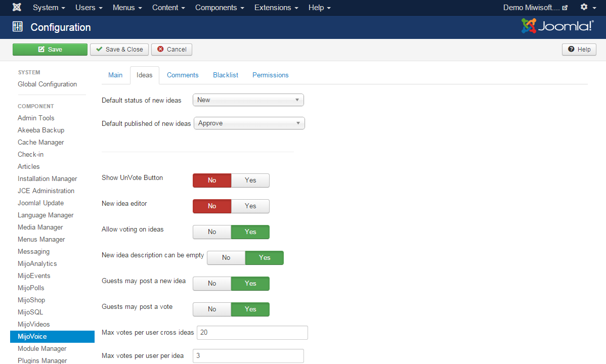Turn off Guests may post a vote

coord(212,309)
